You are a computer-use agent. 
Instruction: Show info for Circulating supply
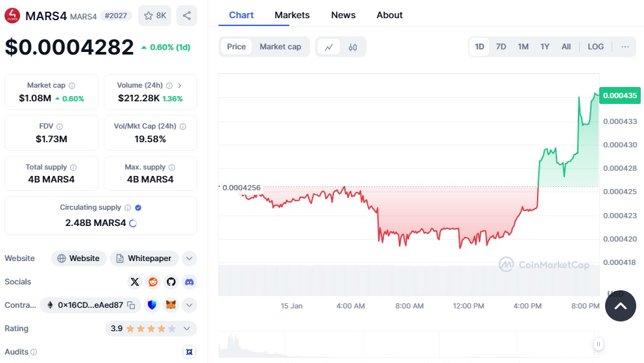point(128,208)
